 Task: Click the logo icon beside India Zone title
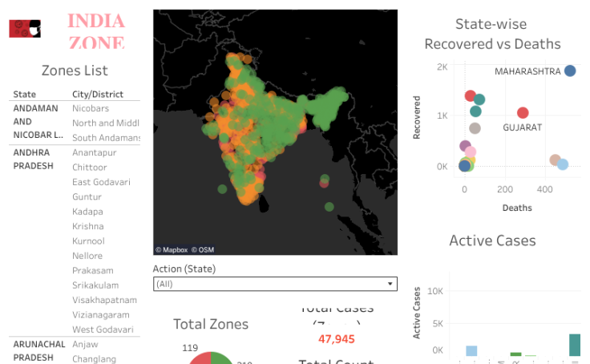pyautogui.click(x=25, y=29)
